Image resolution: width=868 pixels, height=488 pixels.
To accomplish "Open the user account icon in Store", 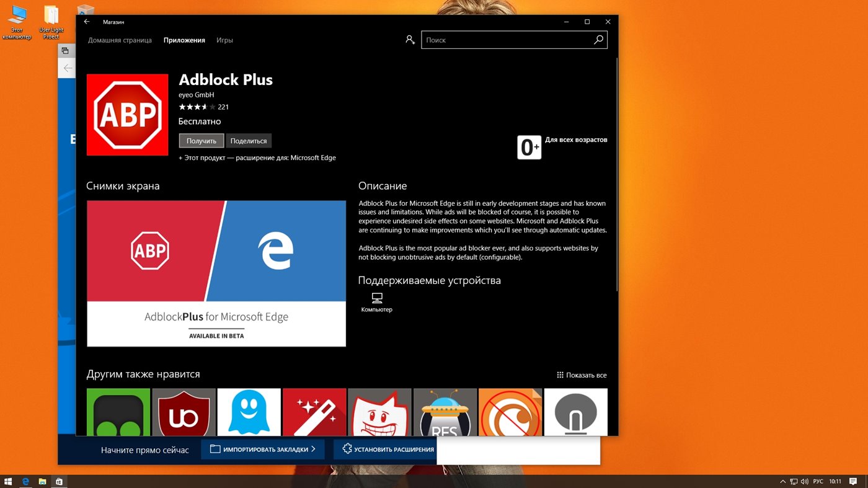I will point(410,40).
